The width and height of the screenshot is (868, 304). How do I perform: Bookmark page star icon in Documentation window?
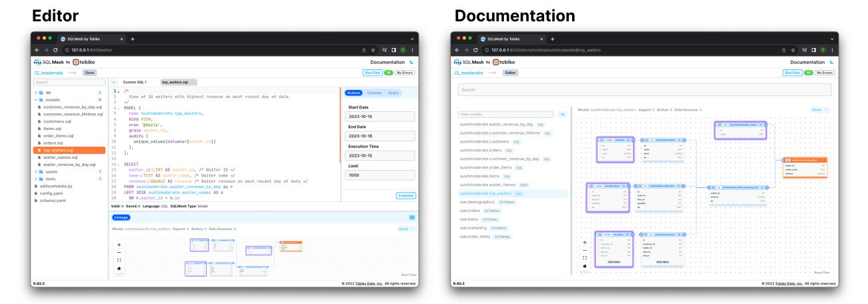(x=793, y=49)
